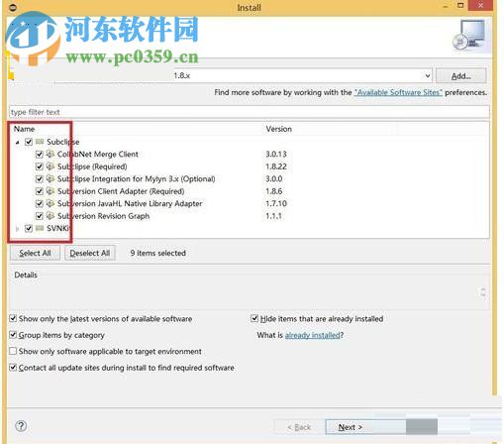
Task: Uncheck Subversion JavaHL Native Library checkbox
Action: (40, 203)
